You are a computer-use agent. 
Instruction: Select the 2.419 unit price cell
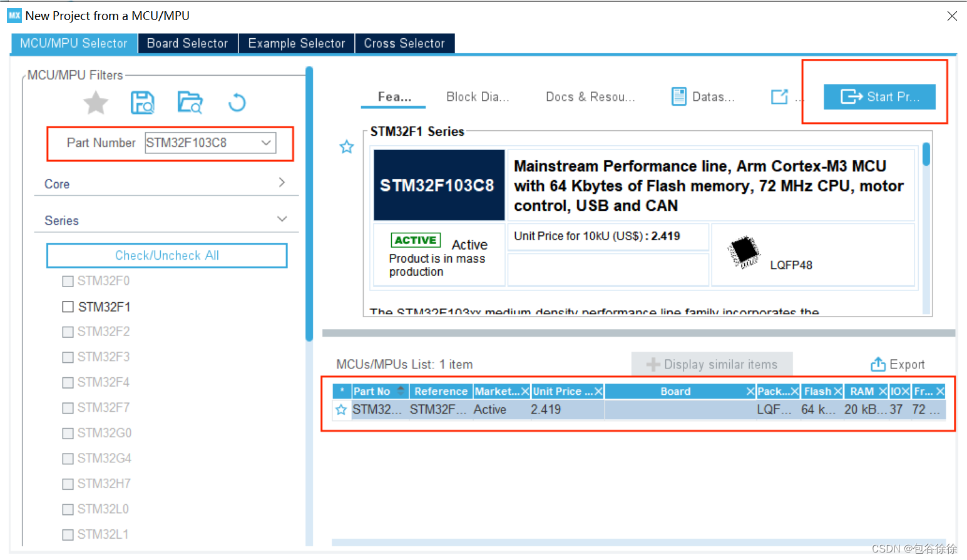point(566,410)
